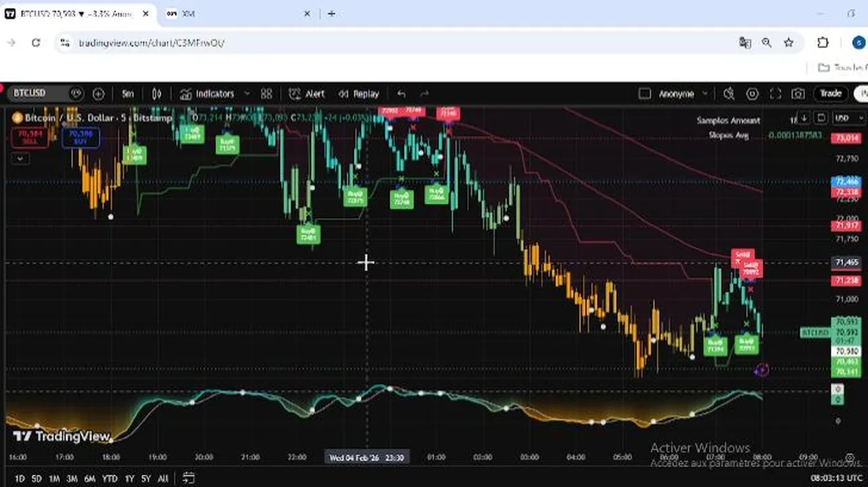868x487 pixels.
Task: Open the candlestick chart type selector
Action: pos(157,94)
